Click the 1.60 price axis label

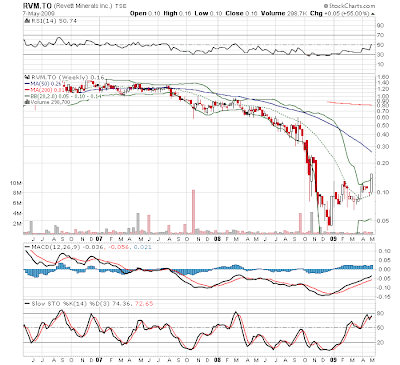pos(383,77)
